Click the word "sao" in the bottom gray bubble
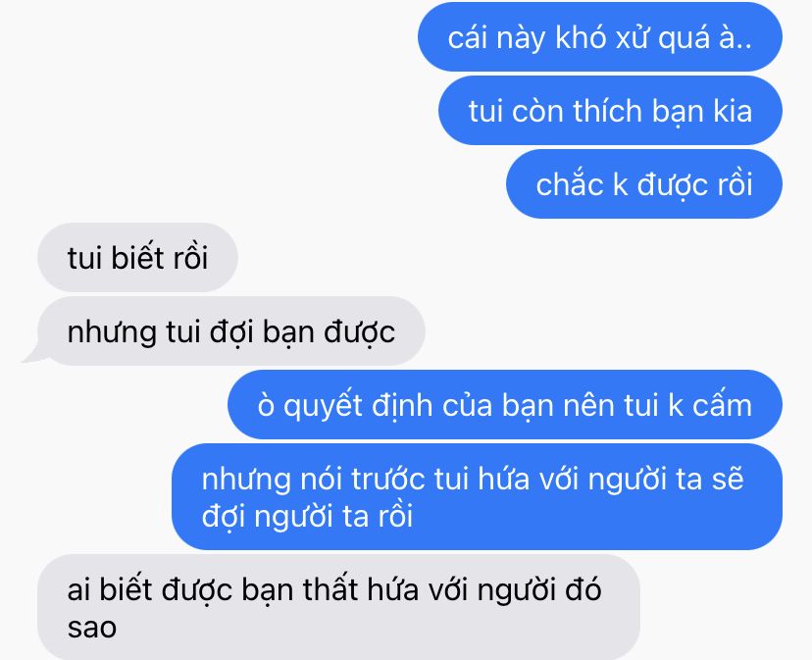The width and height of the screenshot is (812, 660). pos(91,628)
